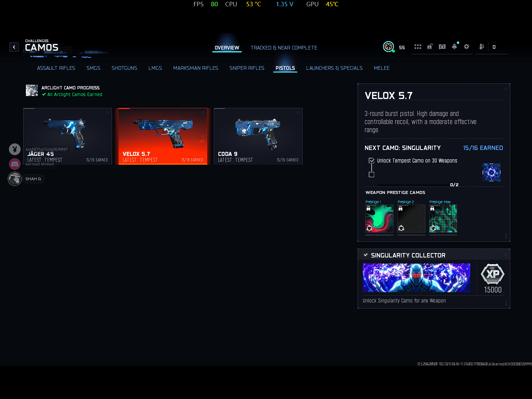
Task: Open the social party icon
Action: click(481, 47)
